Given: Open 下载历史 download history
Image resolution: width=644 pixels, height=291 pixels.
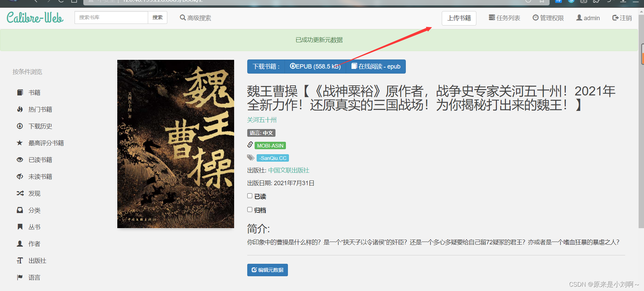Looking at the screenshot, I should click(x=40, y=126).
